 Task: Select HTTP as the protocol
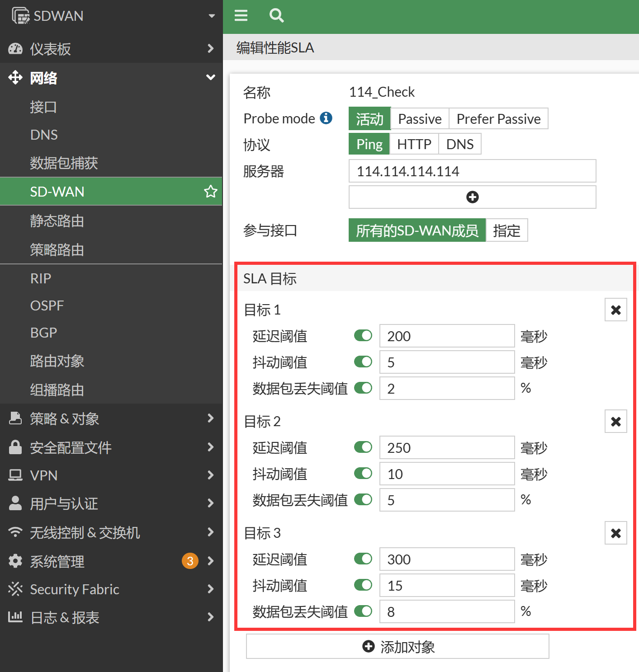point(414,144)
